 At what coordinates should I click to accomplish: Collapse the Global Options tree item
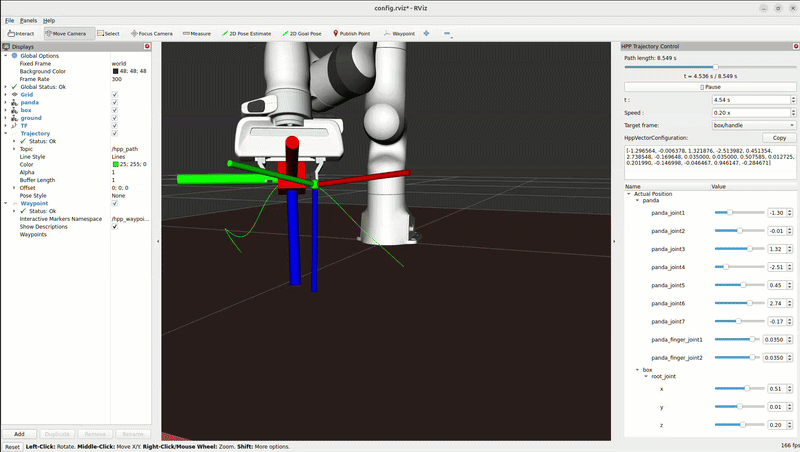6,56
